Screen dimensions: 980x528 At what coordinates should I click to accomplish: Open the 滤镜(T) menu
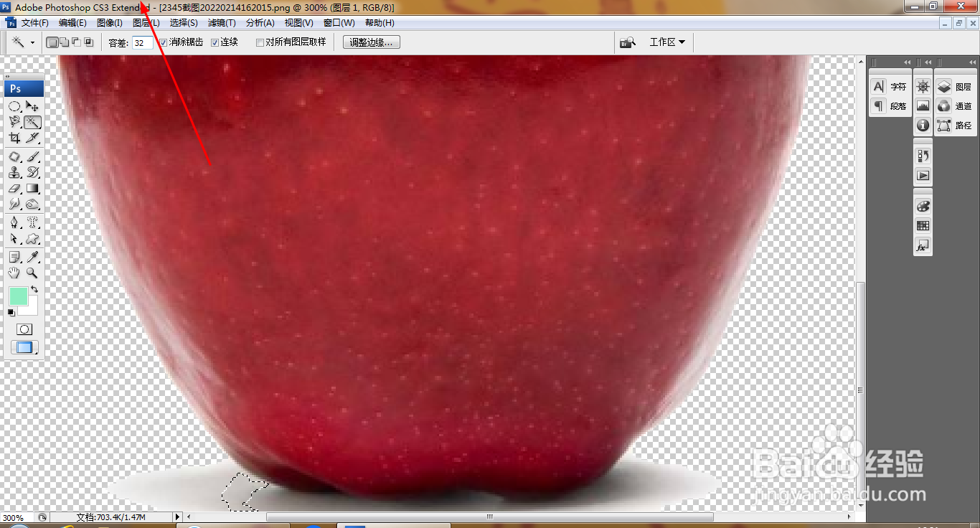(222, 23)
